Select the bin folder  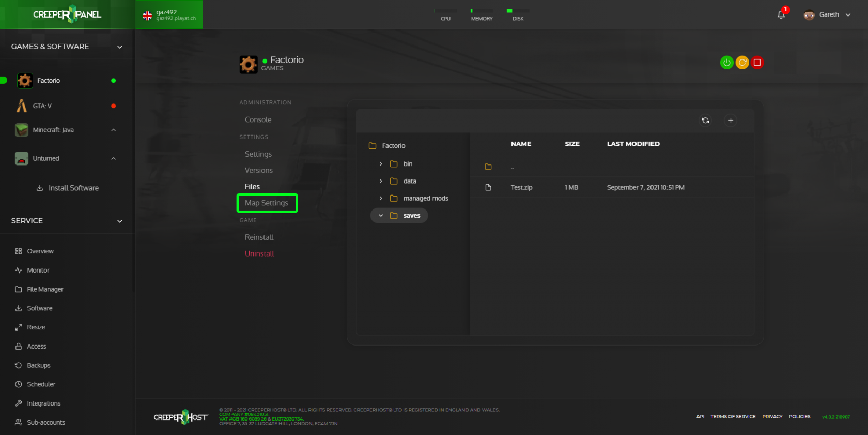coord(408,164)
